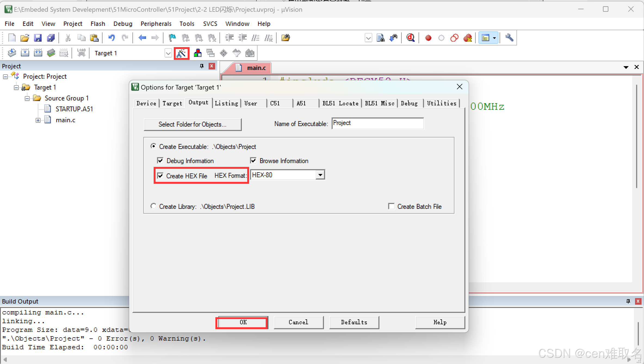Select the Create Library radio button
The height and width of the screenshot is (364, 644).
(x=153, y=206)
